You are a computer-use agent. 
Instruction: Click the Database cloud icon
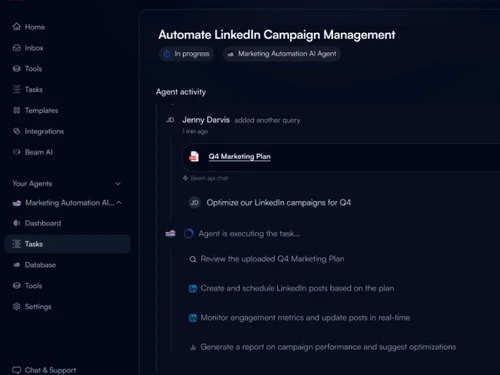[x=17, y=265]
